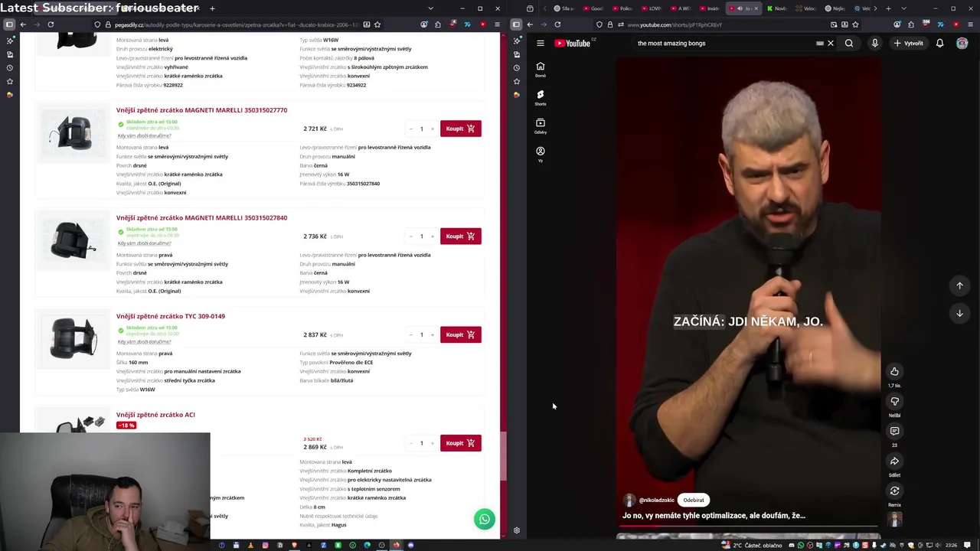This screenshot has width=980, height=551.
Task: Switch to the Inside tab in the right browser
Action: point(709,8)
